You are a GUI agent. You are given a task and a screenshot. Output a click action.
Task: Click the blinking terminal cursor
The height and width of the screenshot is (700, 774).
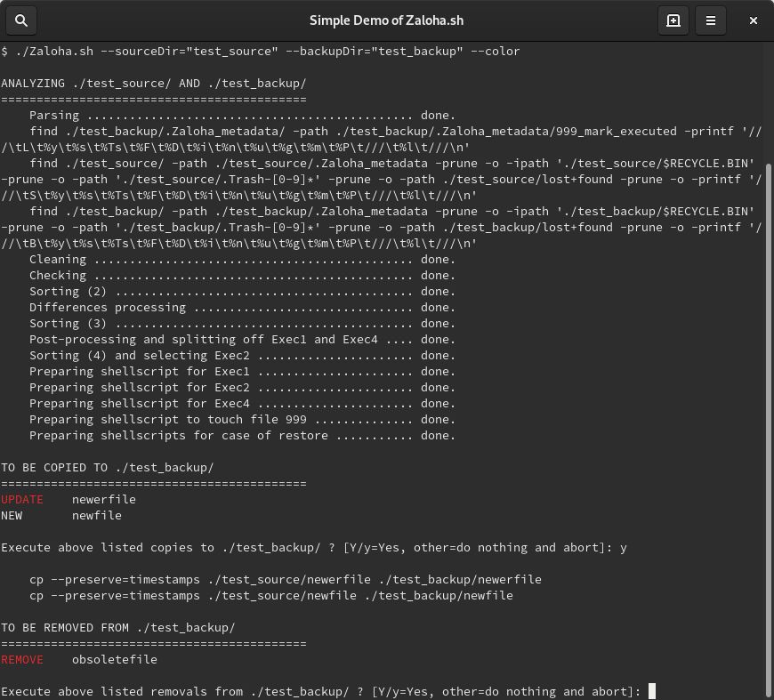pyautogui.click(x=650, y=690)
